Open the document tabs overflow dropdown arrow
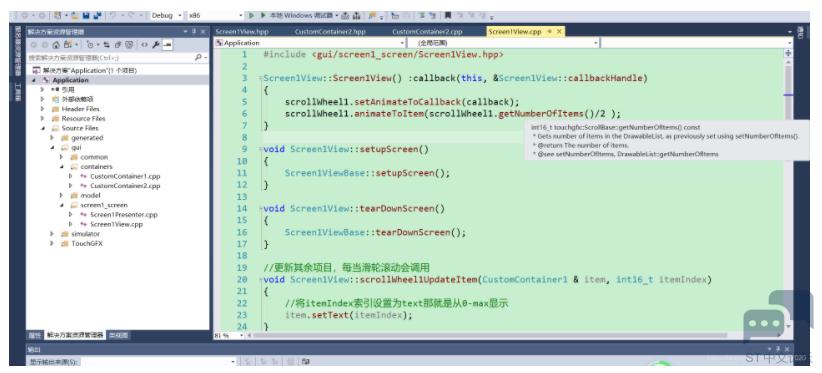 [789, 32]
